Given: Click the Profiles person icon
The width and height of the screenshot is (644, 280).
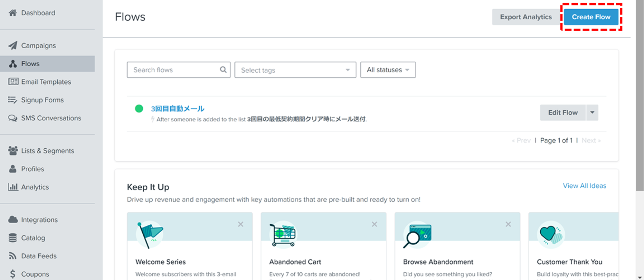Looking at the screenshot, I should click(x=13, y=169).
